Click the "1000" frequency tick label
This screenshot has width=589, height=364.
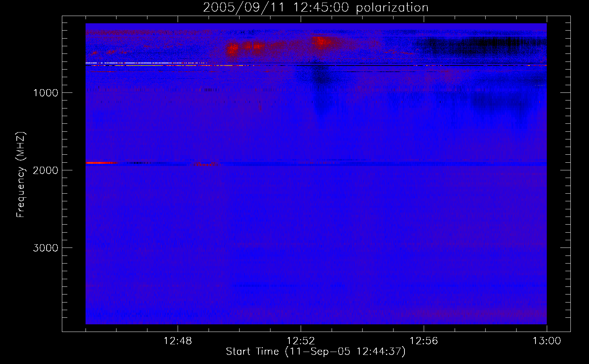click(x=46, y=93)
